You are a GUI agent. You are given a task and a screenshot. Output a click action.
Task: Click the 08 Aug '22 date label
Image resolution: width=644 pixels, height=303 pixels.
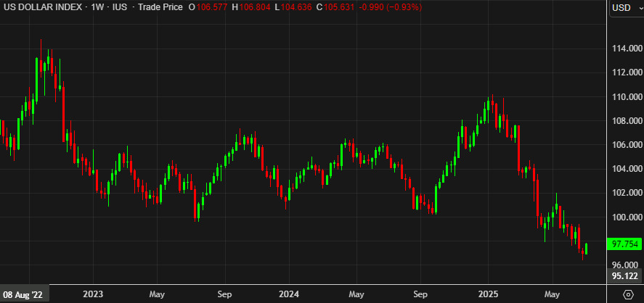(x=25, y=294)
